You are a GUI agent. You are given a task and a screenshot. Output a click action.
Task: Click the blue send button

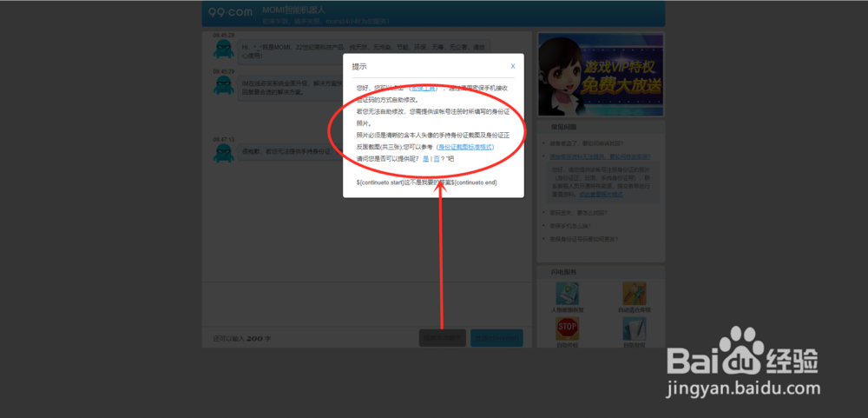496,337
